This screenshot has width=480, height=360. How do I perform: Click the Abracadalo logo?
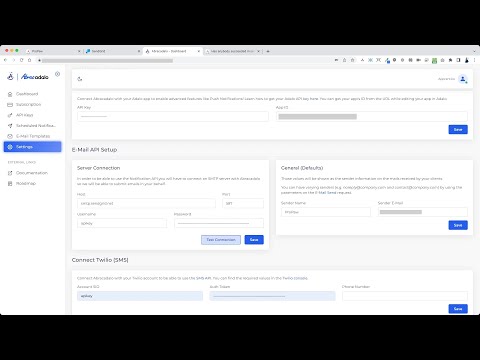coord(28,77)
